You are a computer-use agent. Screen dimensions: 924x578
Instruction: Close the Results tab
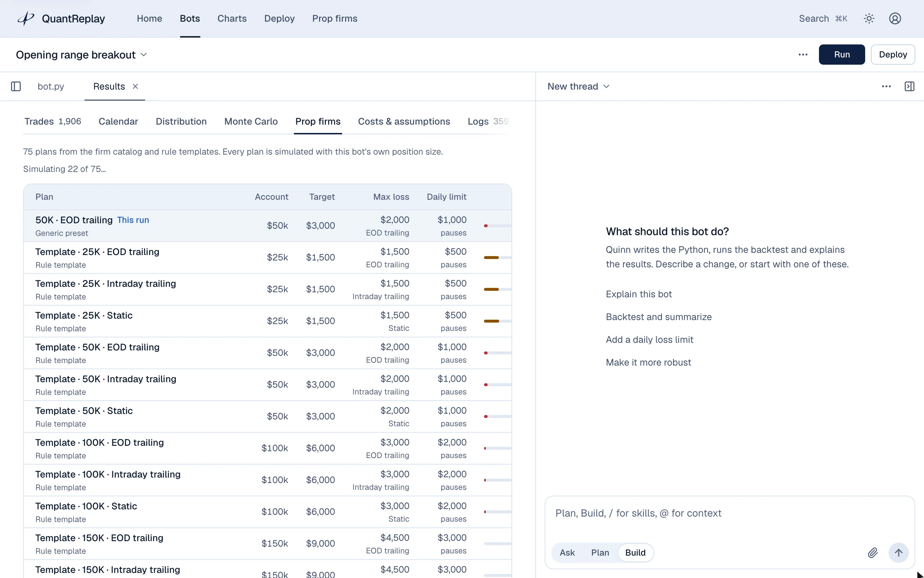point(135,86)
